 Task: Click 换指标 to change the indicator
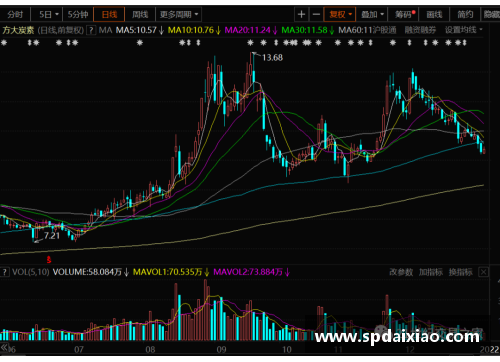click(x=460, y=272)
